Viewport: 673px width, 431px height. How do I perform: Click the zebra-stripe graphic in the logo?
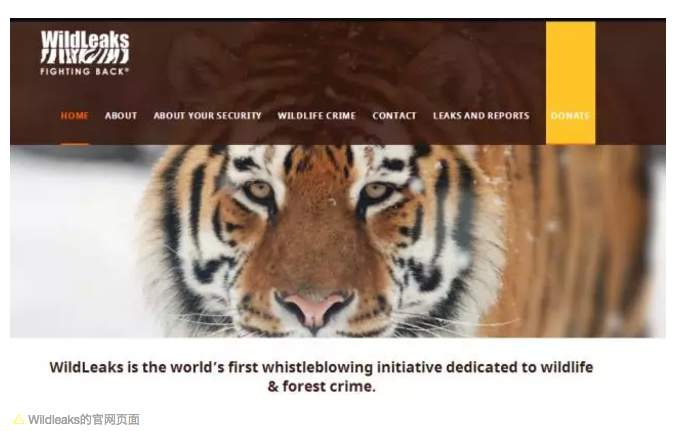85,56
